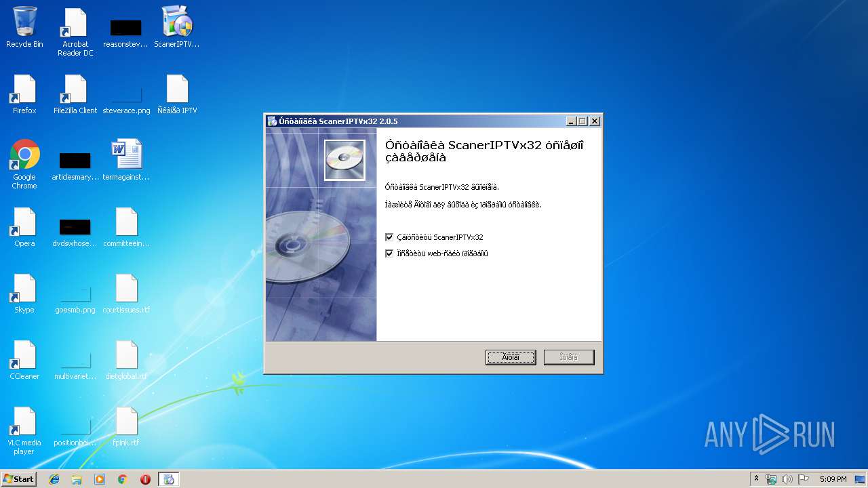Launch CCleaner from the desktop
This screenshot has height=488, width=868.
pyautogui.click(x=24, y=360)
